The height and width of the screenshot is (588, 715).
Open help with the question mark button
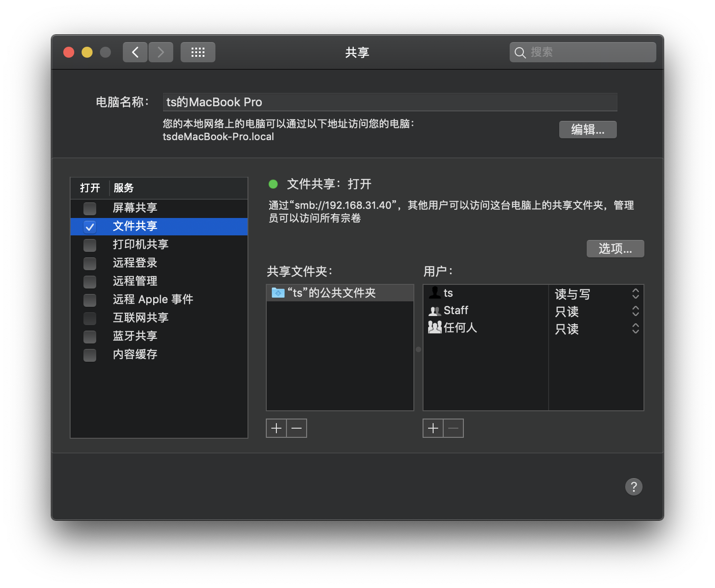(633, 486)
